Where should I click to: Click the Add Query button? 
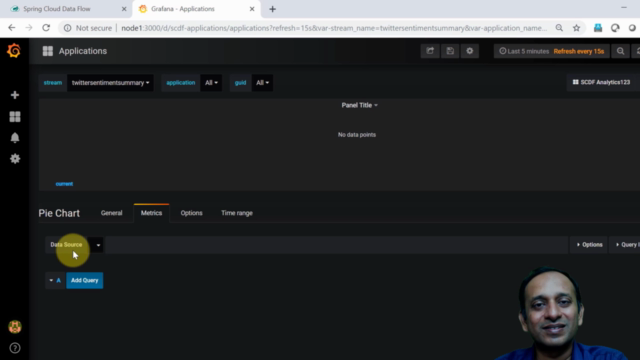84,280
